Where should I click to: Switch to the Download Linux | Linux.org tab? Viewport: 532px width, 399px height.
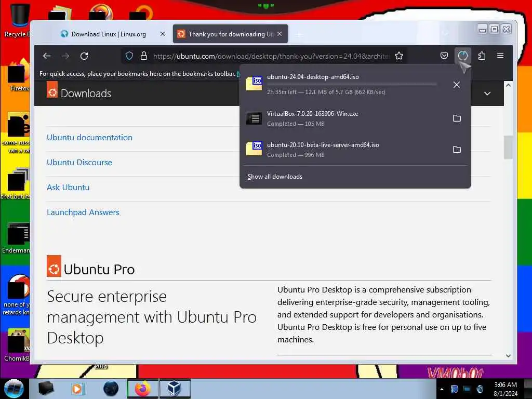coord(109,34)
